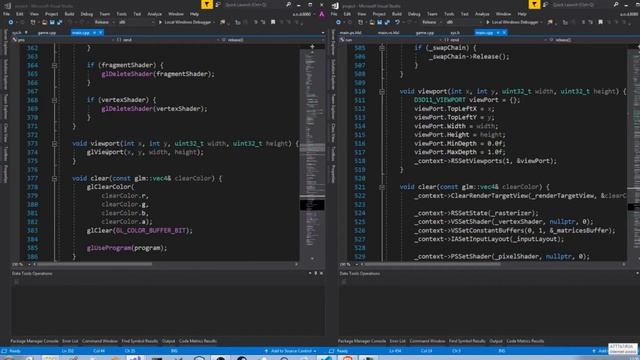
Task: Click split-editor handle above OpenGL editor scrollbar
Action: click(x=312, y=47)
